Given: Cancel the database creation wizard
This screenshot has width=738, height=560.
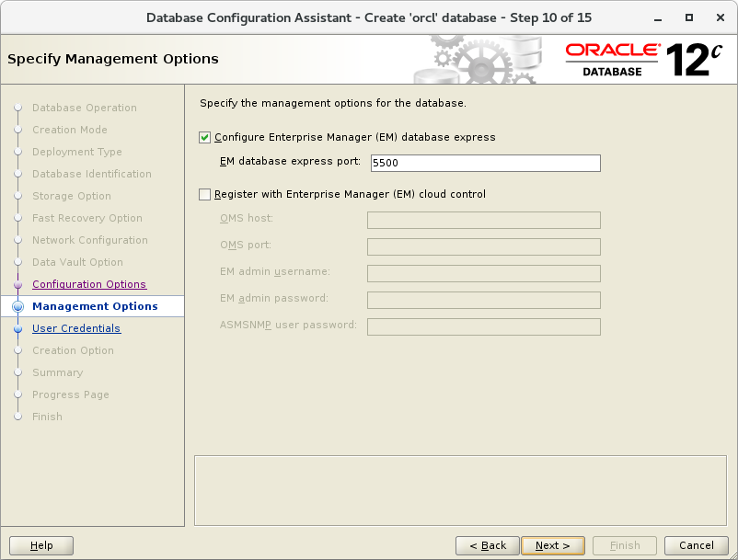Looking at the screenshot, I should pos(696,544).
